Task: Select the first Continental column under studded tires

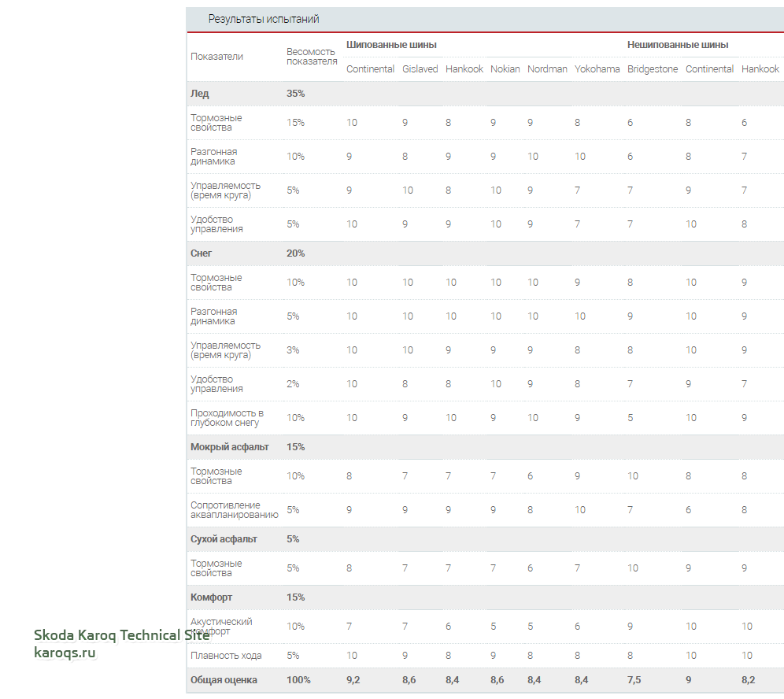Action: [371, 69]
